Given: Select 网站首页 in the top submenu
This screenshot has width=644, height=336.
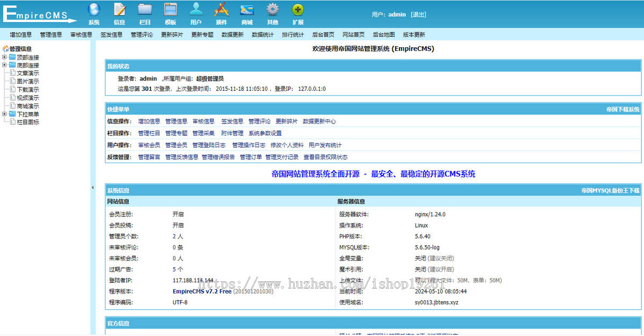Looking at the screenshot, I should (x=354, y=35).
